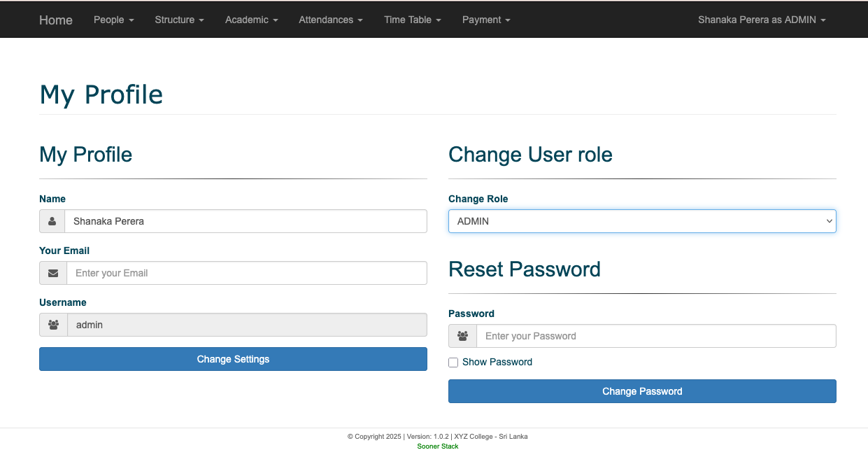Viewport: 868px width, 464px height.
Task: Go to the Home page link
Action: click(56, 20)
